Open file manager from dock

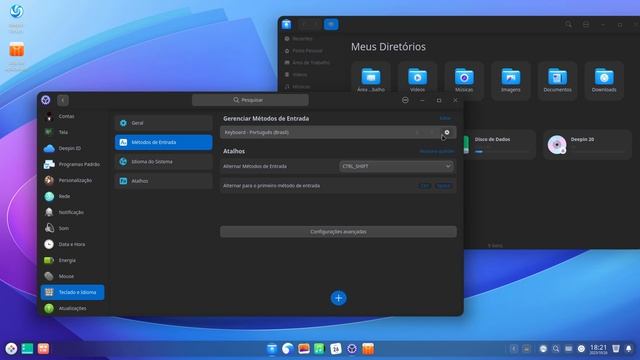click(x=272, y=349)
